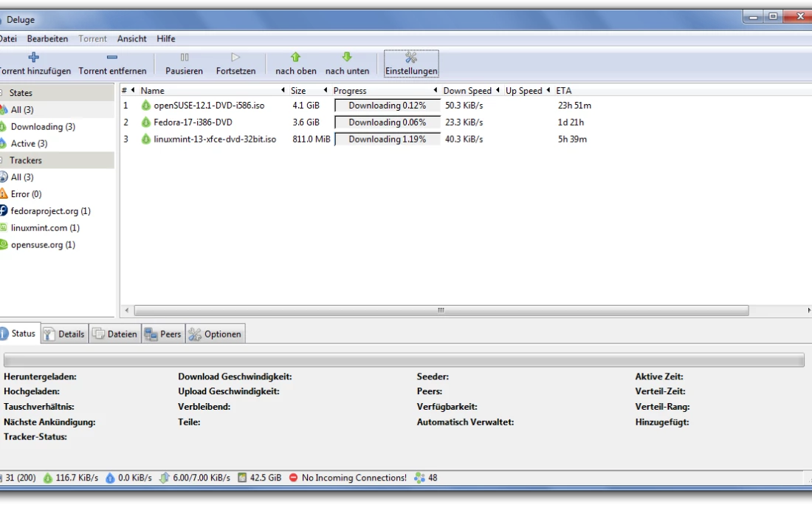This screenshot has width=812, height=505.
Task: Collapse the States section header
Action: point(21,93)
